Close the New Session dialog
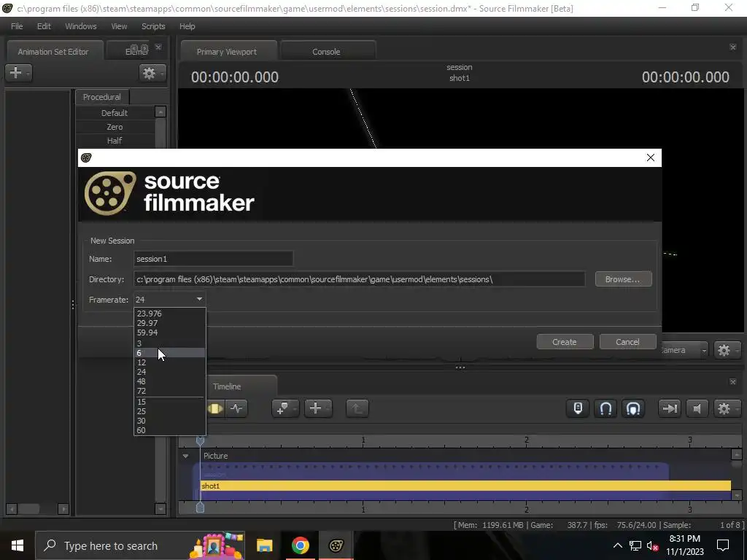 coord(650,157)
